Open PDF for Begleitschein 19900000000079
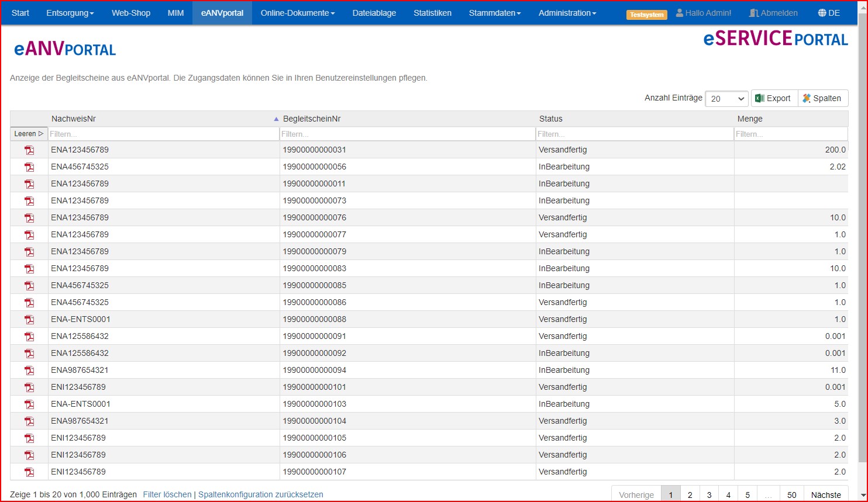 pyautogui.click(x=29, y=252)
